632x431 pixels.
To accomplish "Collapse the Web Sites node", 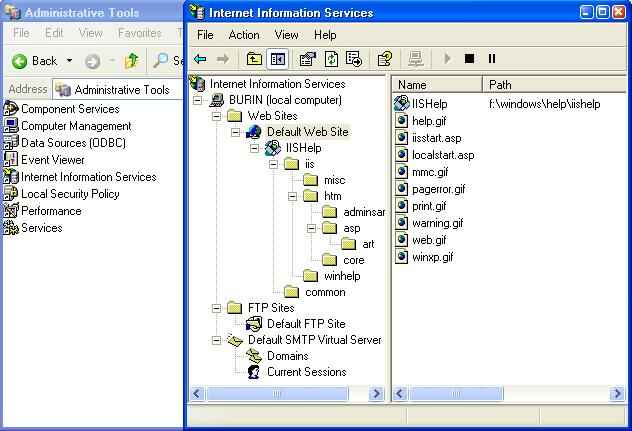I will [216, 116].
